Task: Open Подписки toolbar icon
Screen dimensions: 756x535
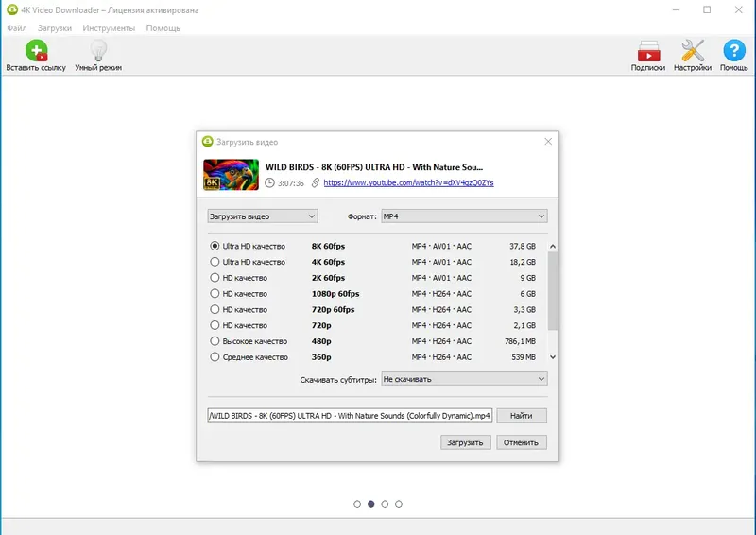Action: click(648, 50)
